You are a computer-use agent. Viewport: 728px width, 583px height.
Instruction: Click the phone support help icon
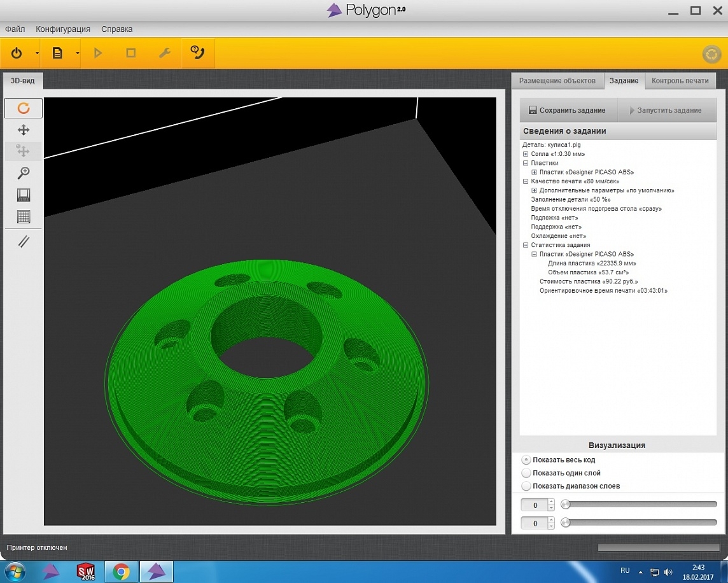pyautogui.click(x=198, y=53)
